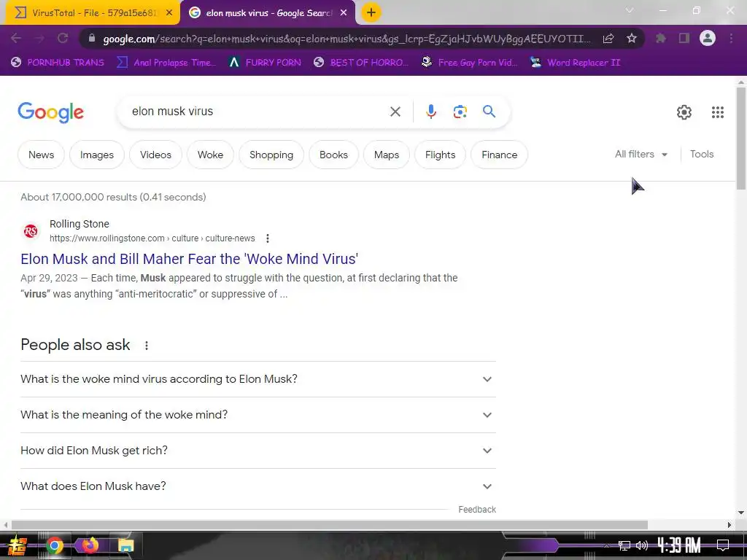This screenshot has width=747, height=560.
Task: Share this page icon in address bar
Action: (x=608, y=39)
